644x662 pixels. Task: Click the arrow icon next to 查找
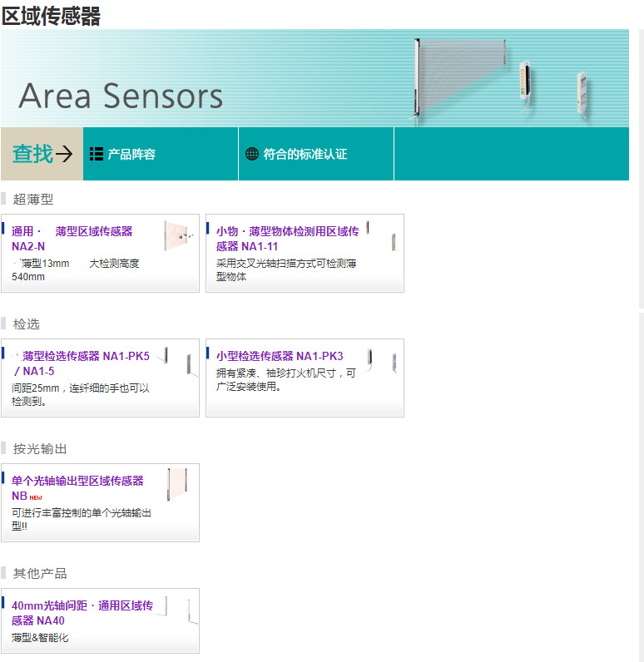[x=64, y=154]
